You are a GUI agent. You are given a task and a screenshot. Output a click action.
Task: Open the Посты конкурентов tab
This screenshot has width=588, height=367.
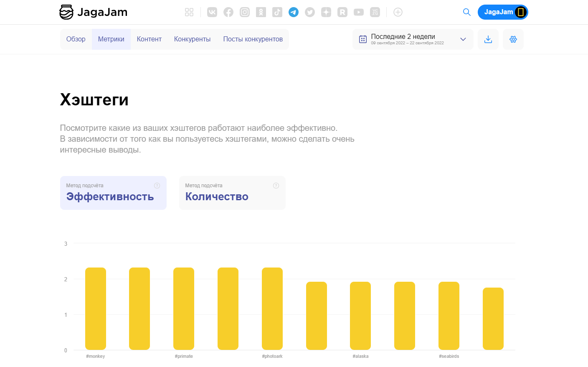click(x=253, y=39)
